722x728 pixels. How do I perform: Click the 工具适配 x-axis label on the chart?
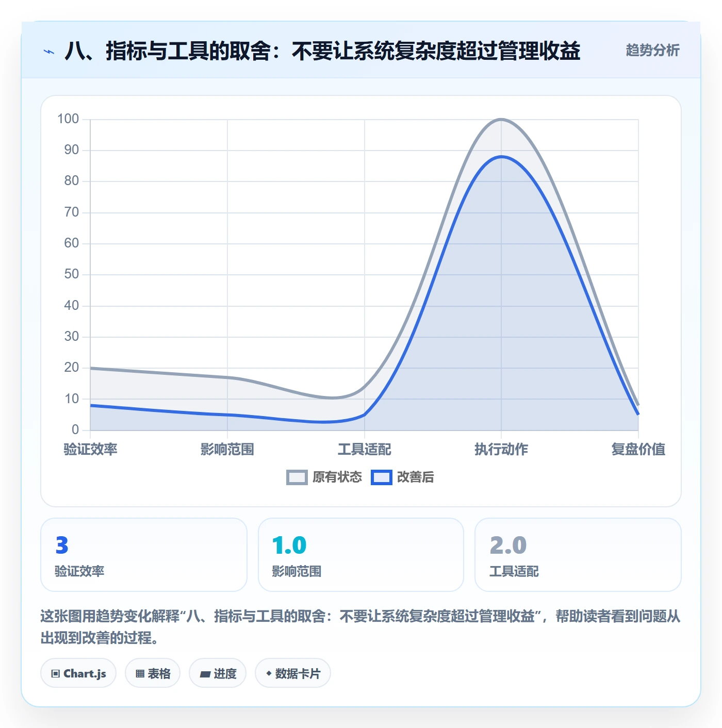365,449
